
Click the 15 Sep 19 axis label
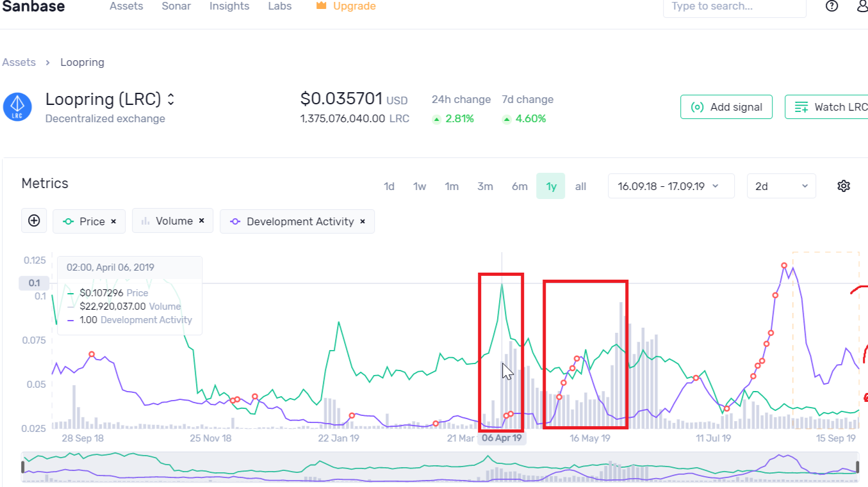835,438
